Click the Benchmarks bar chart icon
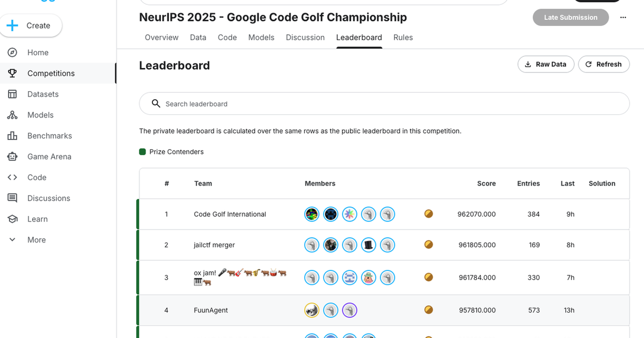The width and height of the screenshot is (644, 338). point(12,136)
